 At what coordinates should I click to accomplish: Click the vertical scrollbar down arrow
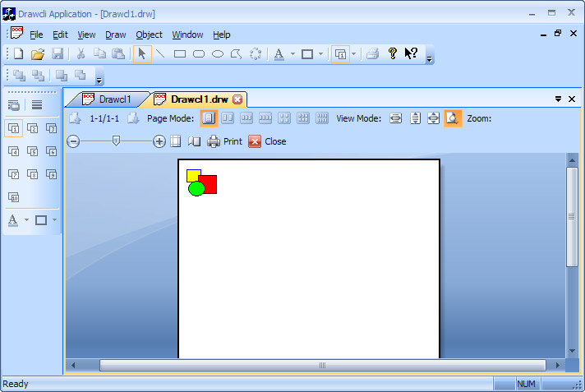pyautogui.click(x=572, y=351)
